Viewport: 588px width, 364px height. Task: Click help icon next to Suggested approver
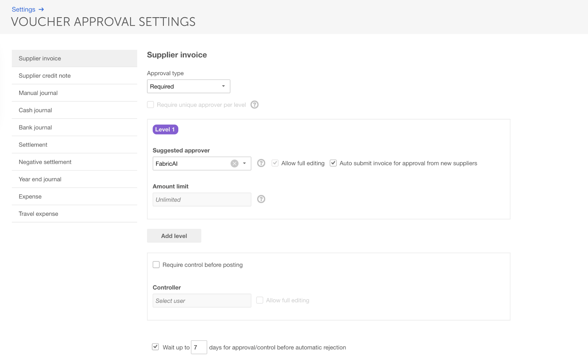pyautogui.click(x=261, y=163)
